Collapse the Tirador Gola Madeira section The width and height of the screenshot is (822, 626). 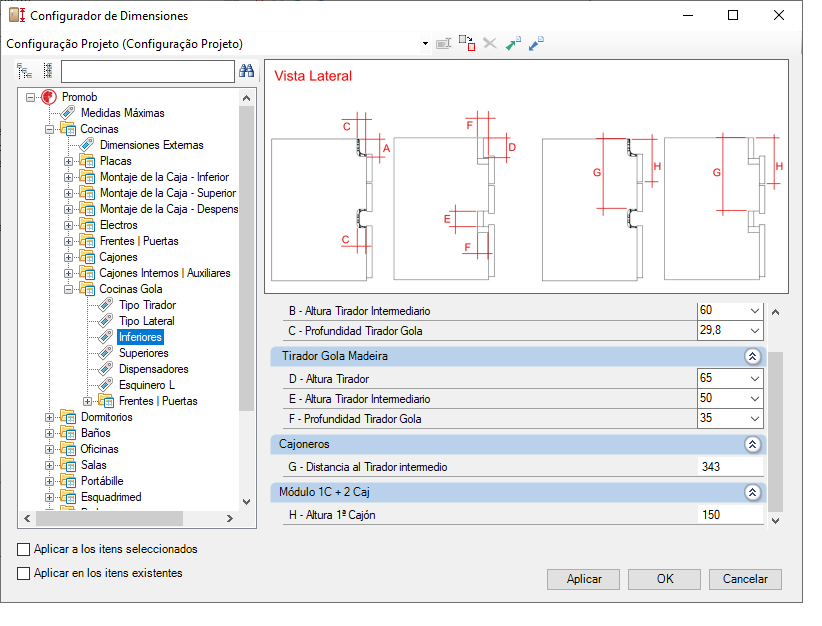pyautogui.click(x=752, y=357)
